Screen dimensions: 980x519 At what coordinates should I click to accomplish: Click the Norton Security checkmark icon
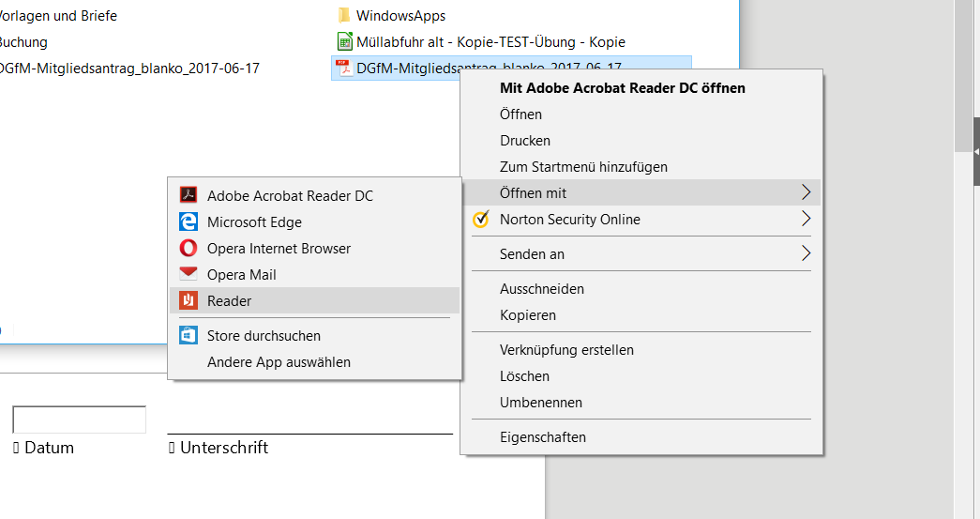click(481, 219)
